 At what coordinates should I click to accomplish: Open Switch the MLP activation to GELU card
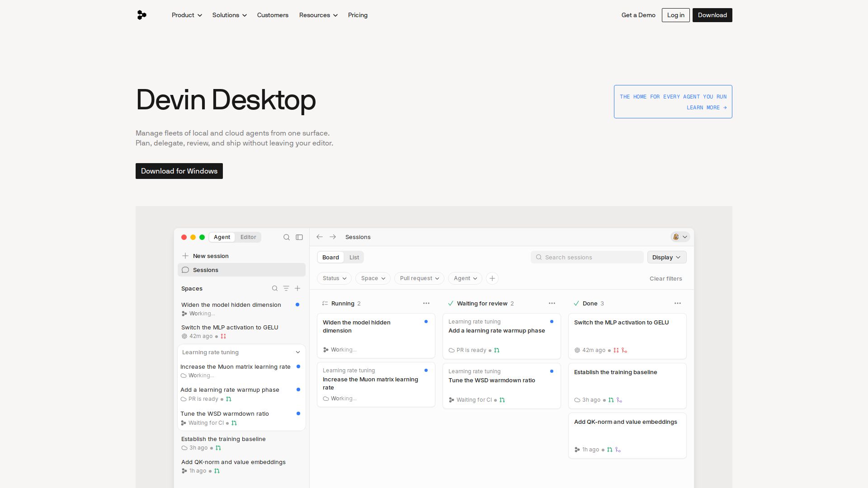click(627, 336)
